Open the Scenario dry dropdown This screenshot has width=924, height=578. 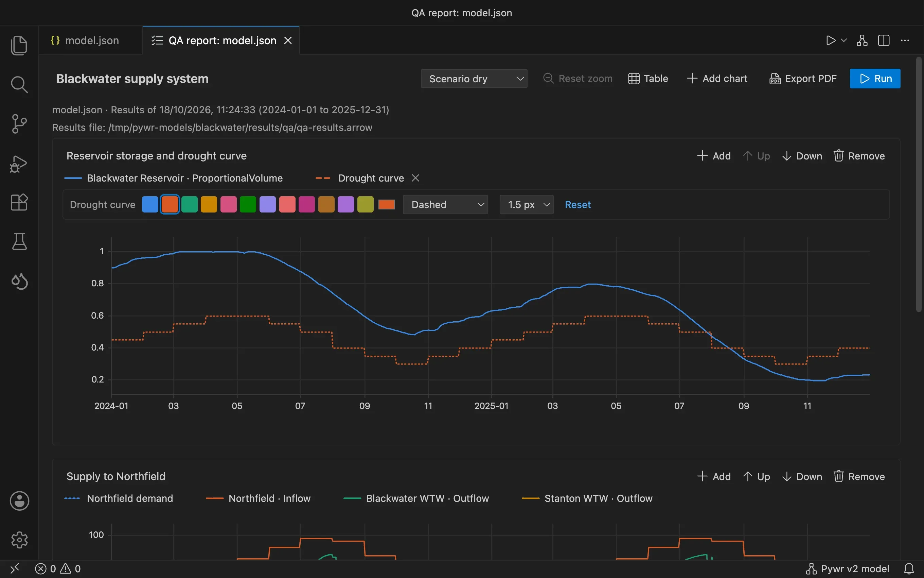click(474, 79)
